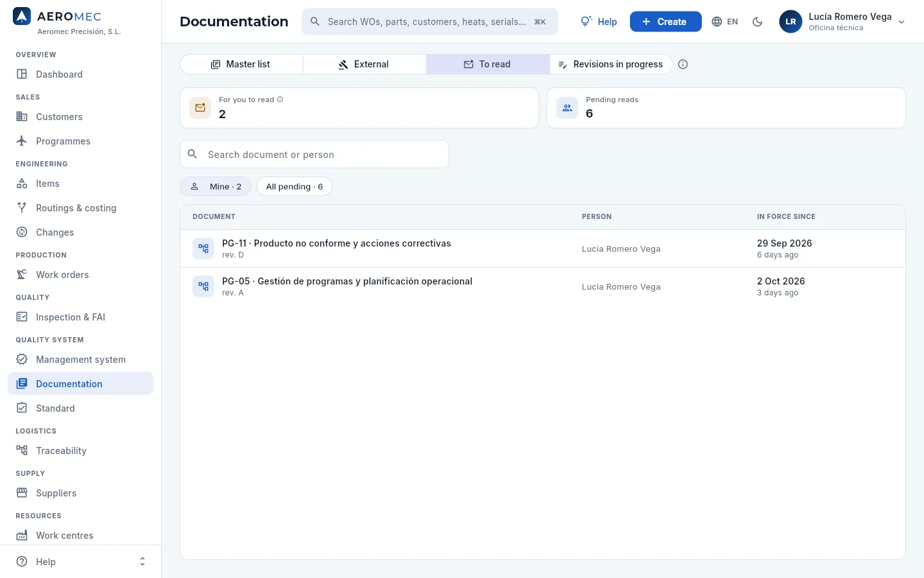
Task: Open Routings & costing
Action: 80,208
